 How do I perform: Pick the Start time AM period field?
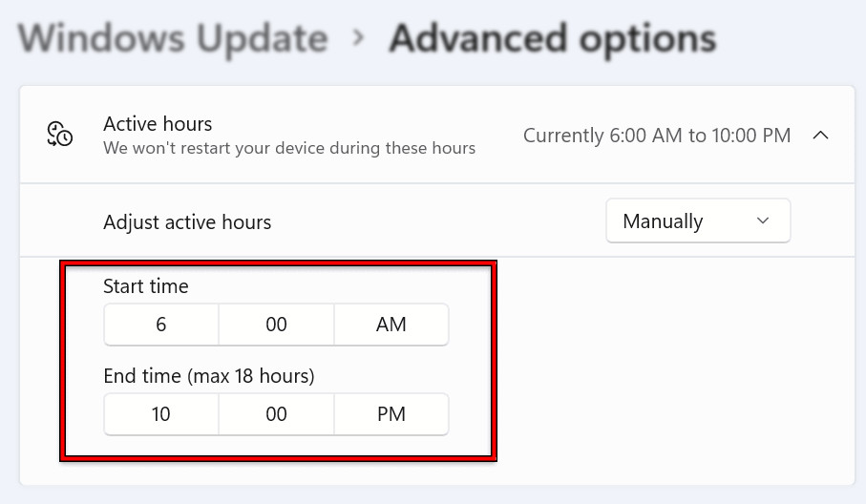(391, 325)
